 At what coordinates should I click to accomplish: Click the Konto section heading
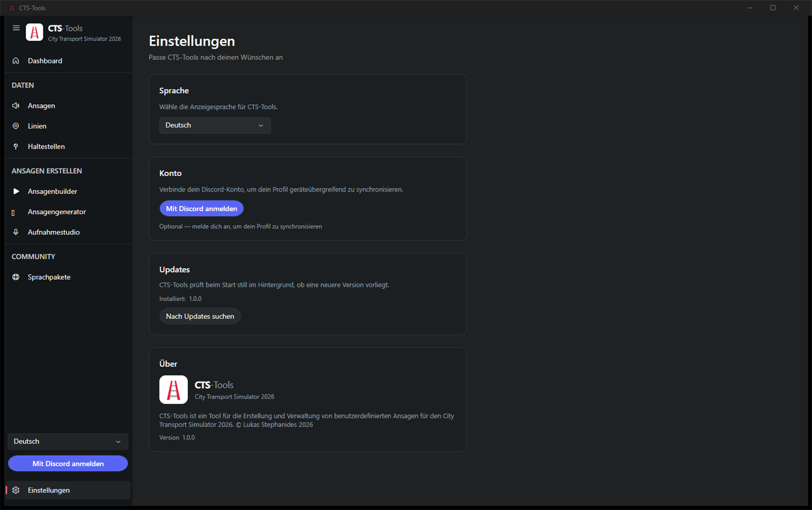point(170,173)
